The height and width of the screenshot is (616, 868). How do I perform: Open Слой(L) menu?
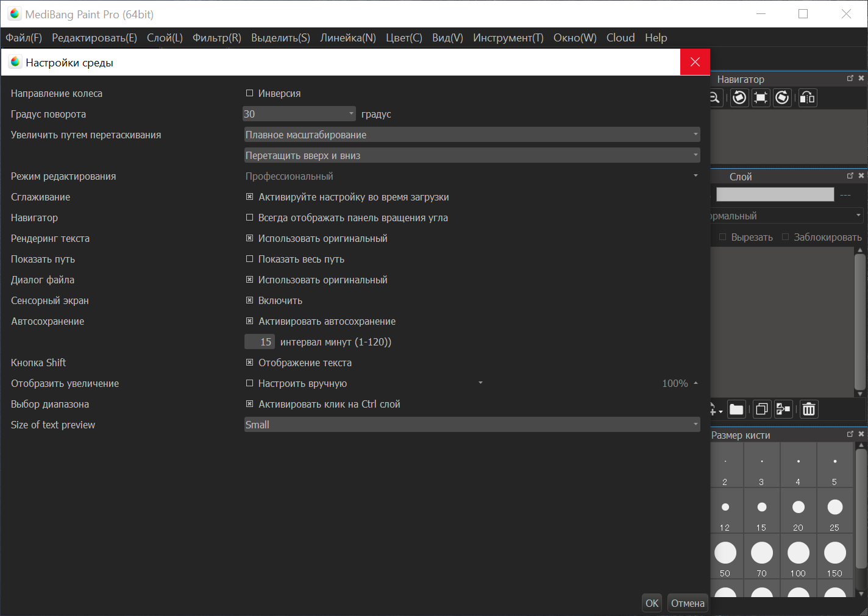pos(165,38)
